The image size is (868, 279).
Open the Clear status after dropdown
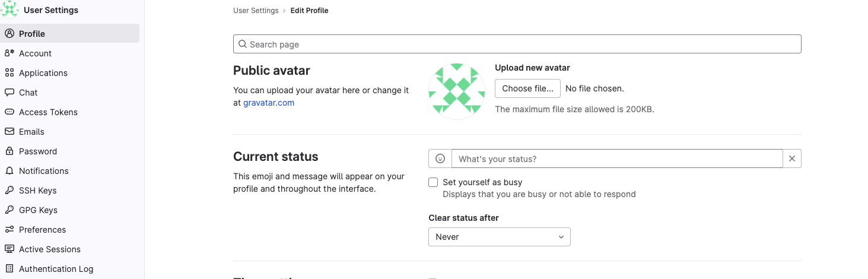499,237
